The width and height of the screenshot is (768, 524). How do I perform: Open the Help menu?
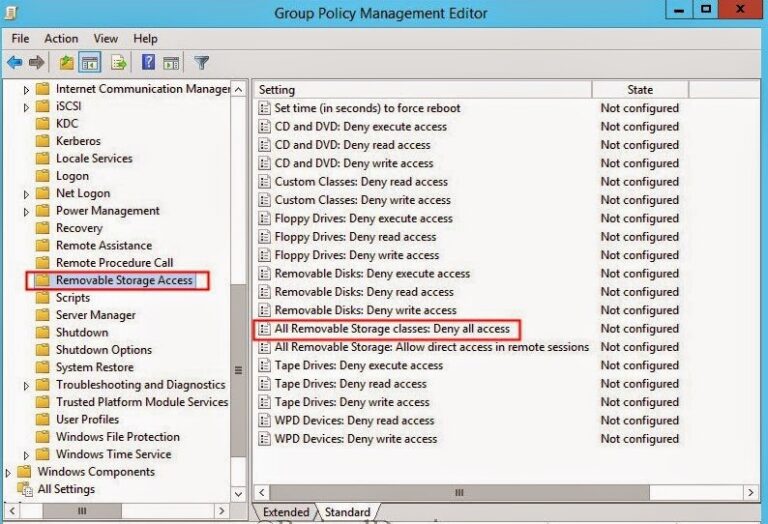[x=145, y=39]
